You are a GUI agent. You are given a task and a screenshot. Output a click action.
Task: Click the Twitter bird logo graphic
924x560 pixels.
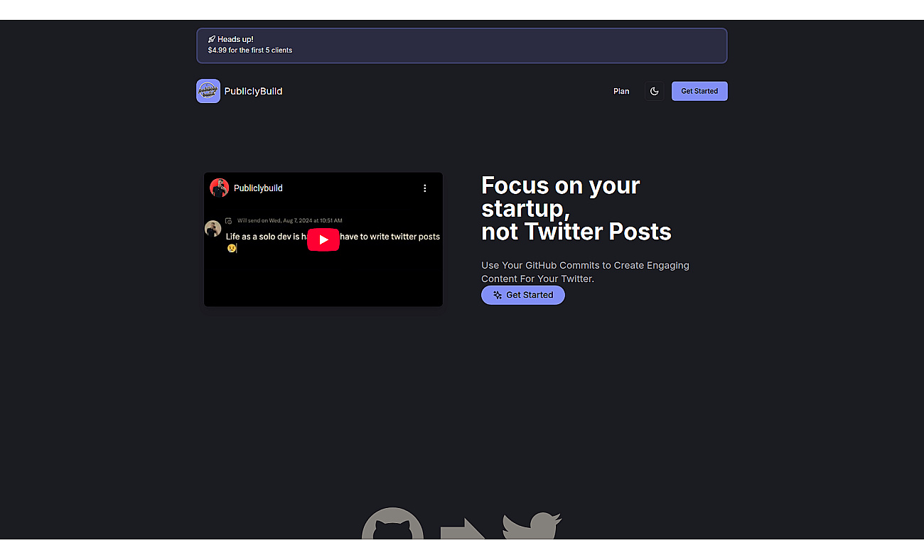[x=532, y=525]
